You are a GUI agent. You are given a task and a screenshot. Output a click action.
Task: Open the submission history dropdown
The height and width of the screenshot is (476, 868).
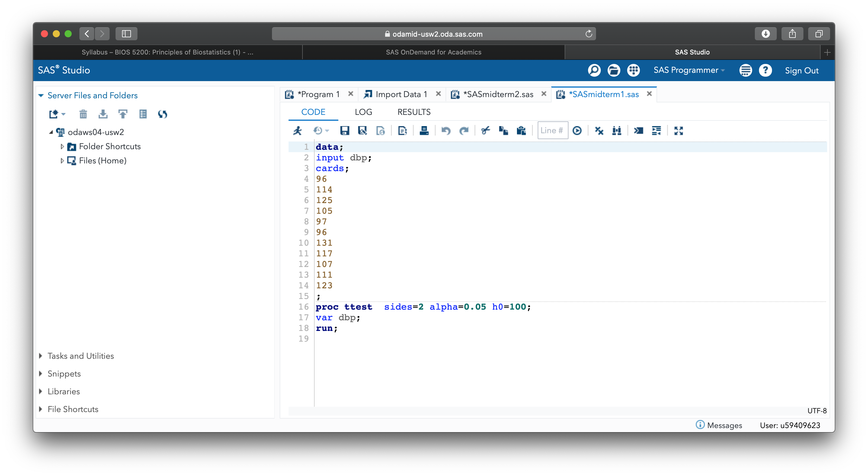(321, 131)
